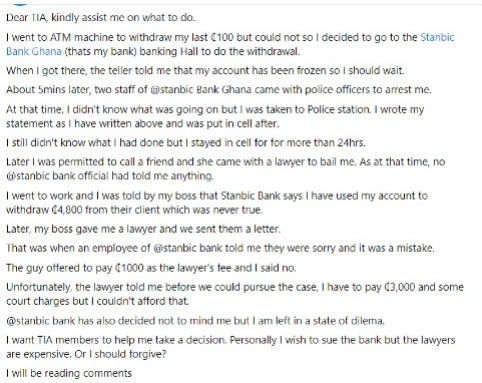This screenshot has width=482, height=383.
Task: Click the 'I want TIA members to help' line
Action: pyautogui.click(x=231, y=340)
